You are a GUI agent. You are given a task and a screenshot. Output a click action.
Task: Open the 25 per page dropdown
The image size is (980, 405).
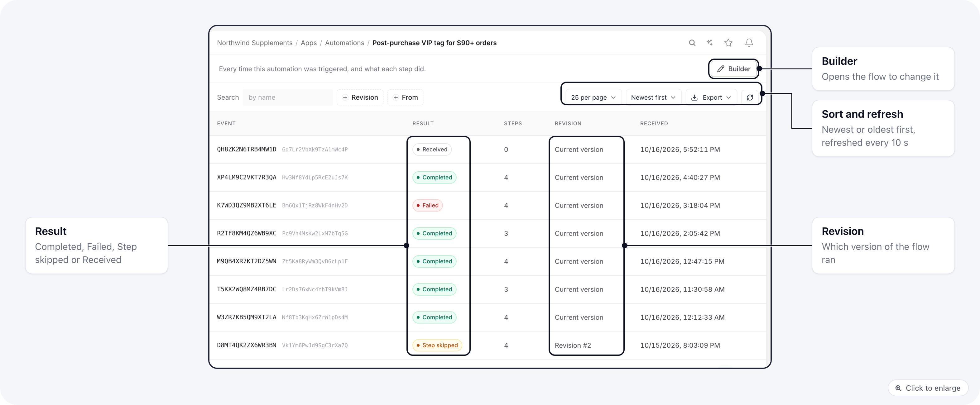(593, 98)
